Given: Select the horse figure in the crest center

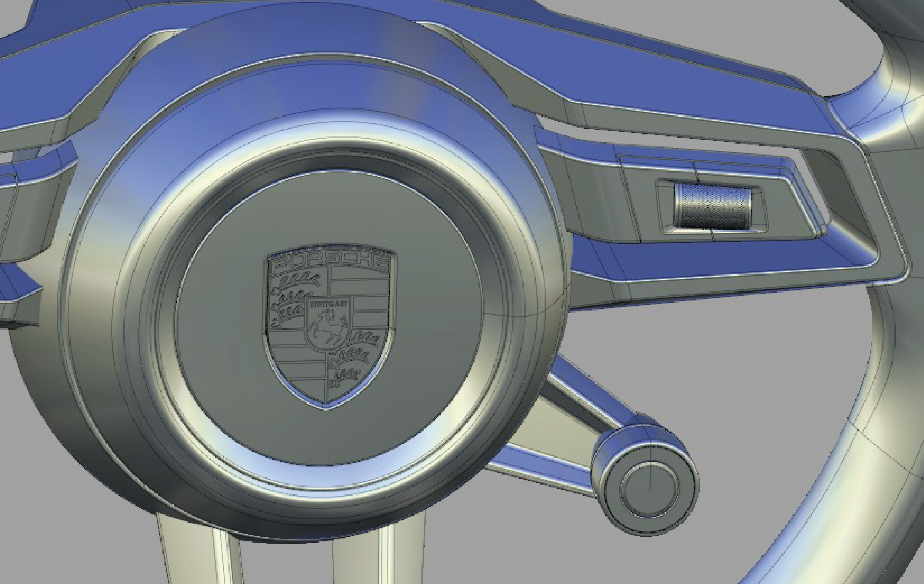Looking at the screenshot, I should click(329, 327).
